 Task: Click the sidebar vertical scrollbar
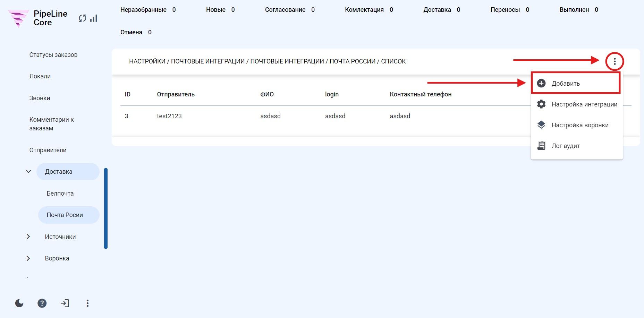(106, 208)
